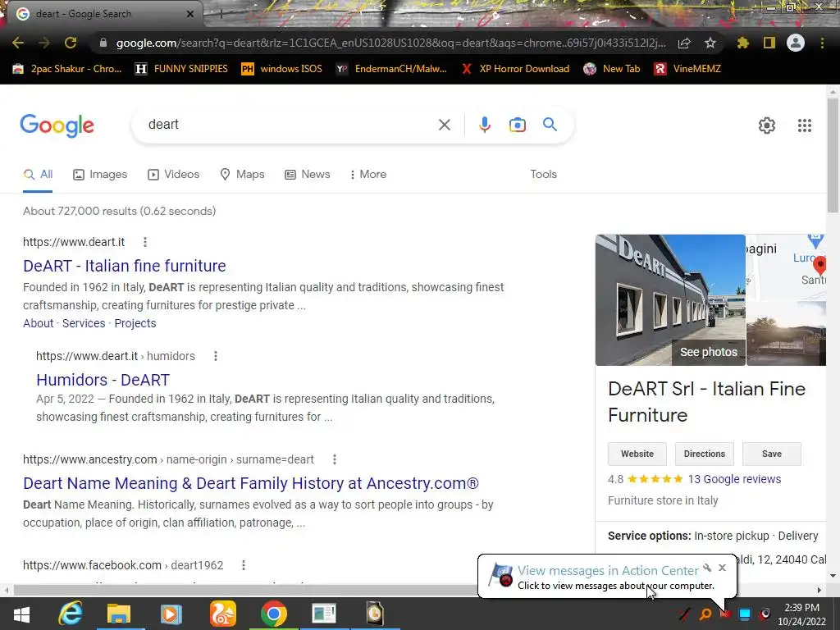Clear the search box with the X icon
The height and width of the screenshot is (630, 840).
444,125
